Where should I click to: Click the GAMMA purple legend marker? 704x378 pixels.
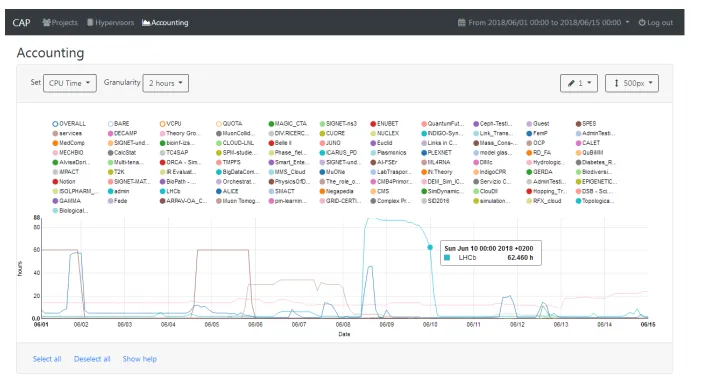55,201
